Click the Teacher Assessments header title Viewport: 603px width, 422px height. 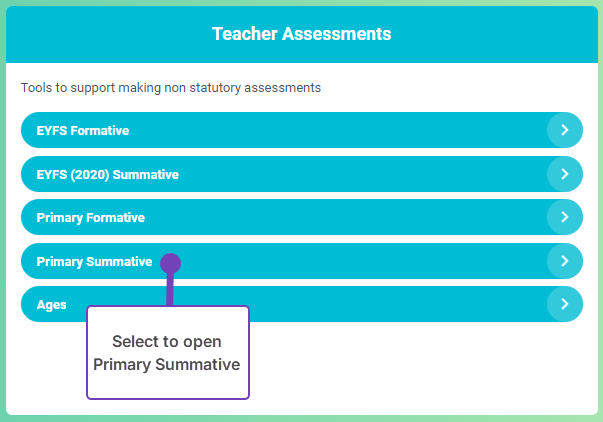tap(301, 34)
